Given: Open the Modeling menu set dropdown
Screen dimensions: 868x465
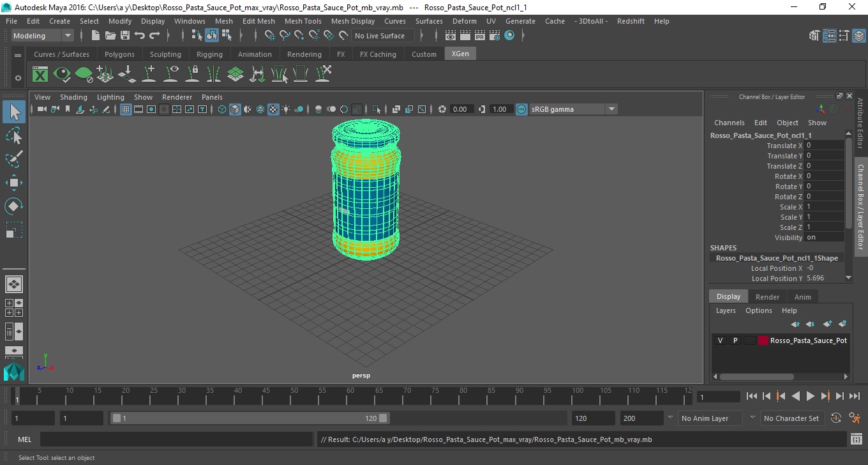Looking at the screenshot, I should (42, 36).
